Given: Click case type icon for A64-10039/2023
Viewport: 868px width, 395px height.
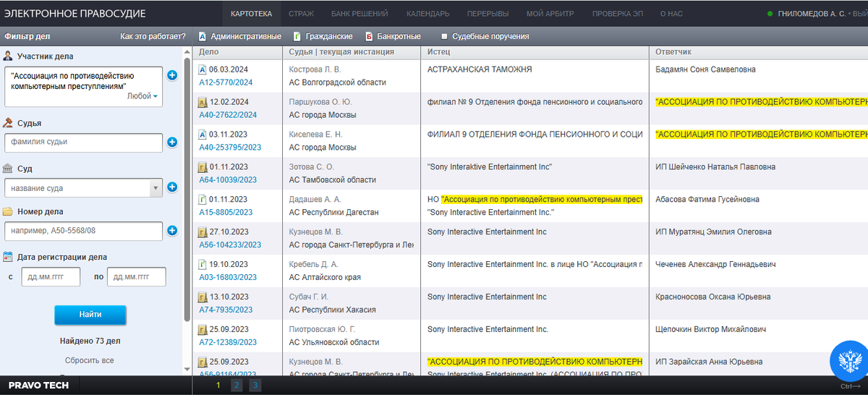Looking at the screenshot, I should [x=203, y=167].
